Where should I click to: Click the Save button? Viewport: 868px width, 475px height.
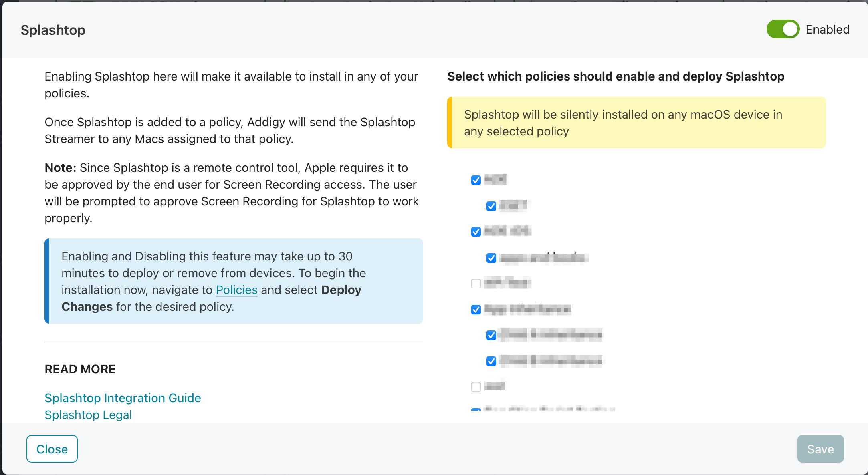(820, 449)
